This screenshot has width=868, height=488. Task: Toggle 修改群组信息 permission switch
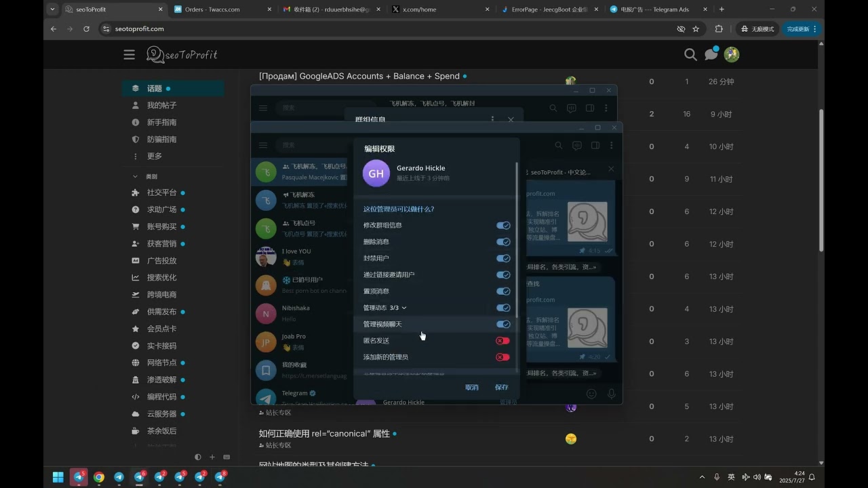click(503, 225)
